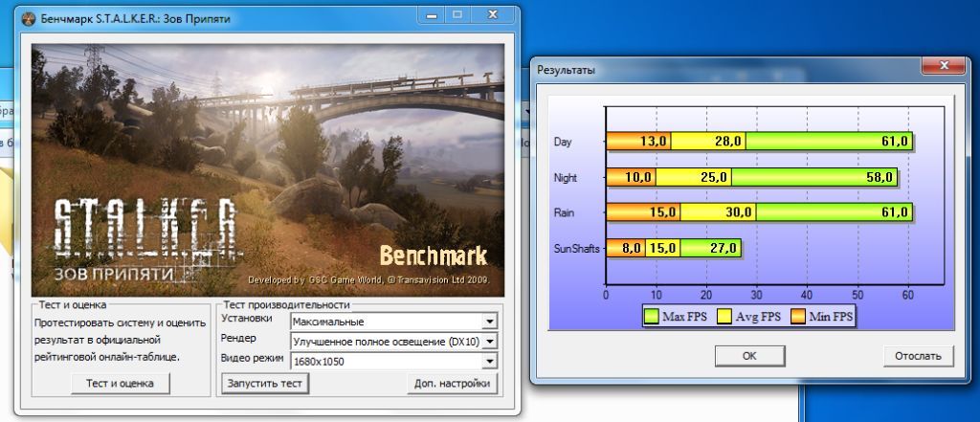Click the STALKER app icon in title bar
The image size is (980, 422).
click(28, 19)
